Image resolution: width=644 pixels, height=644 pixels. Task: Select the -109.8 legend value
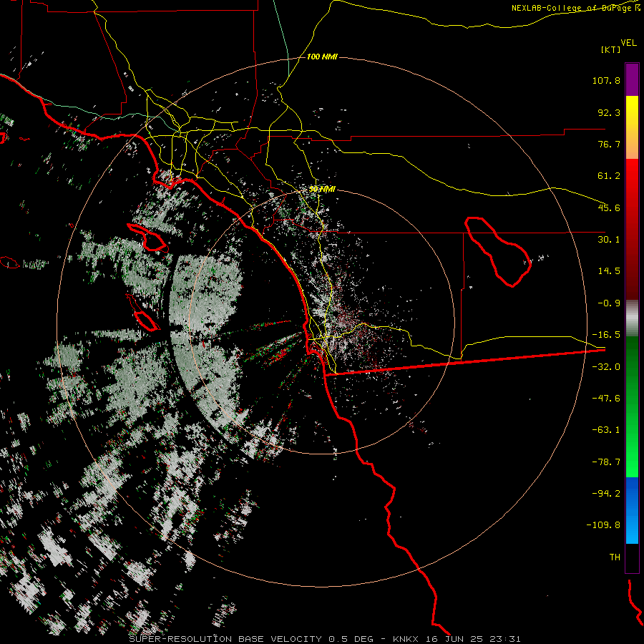(603, 525)
